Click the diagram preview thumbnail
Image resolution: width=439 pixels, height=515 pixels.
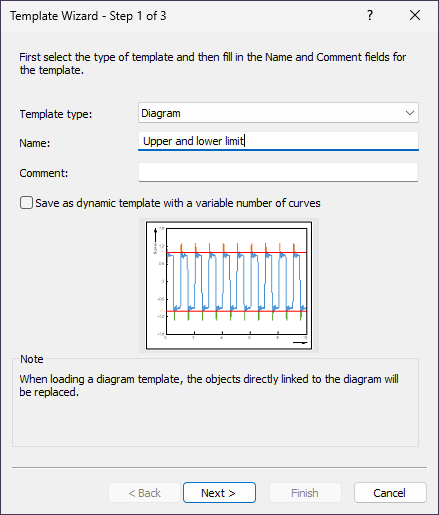229,285
